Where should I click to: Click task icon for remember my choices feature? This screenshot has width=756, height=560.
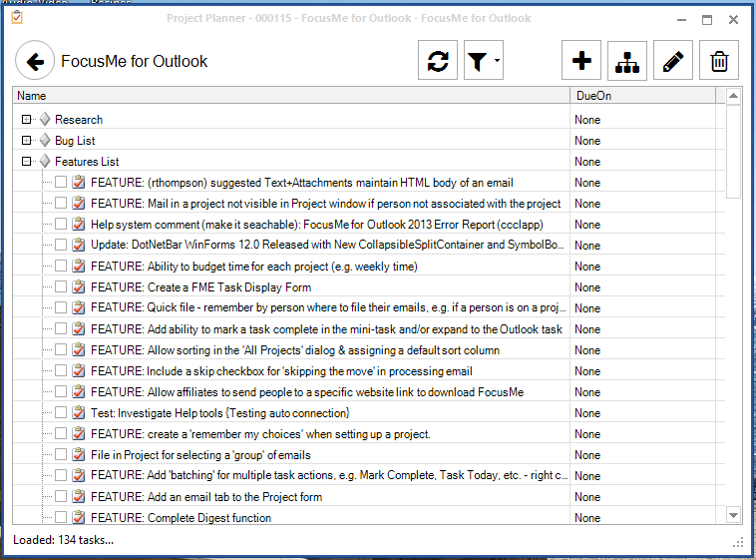pos(78,433)
